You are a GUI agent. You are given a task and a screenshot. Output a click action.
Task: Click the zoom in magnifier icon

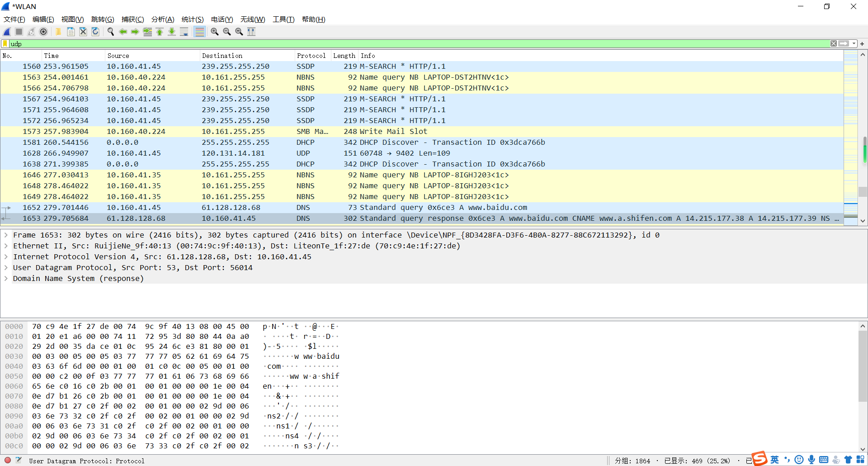point(215,32)
